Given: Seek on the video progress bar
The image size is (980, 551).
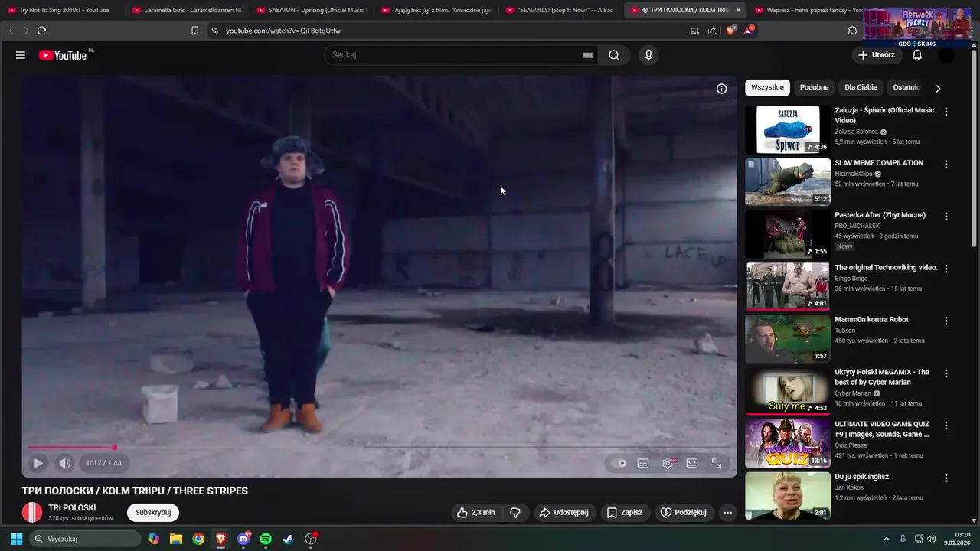Looking at the screenshot, I should 379,448.
